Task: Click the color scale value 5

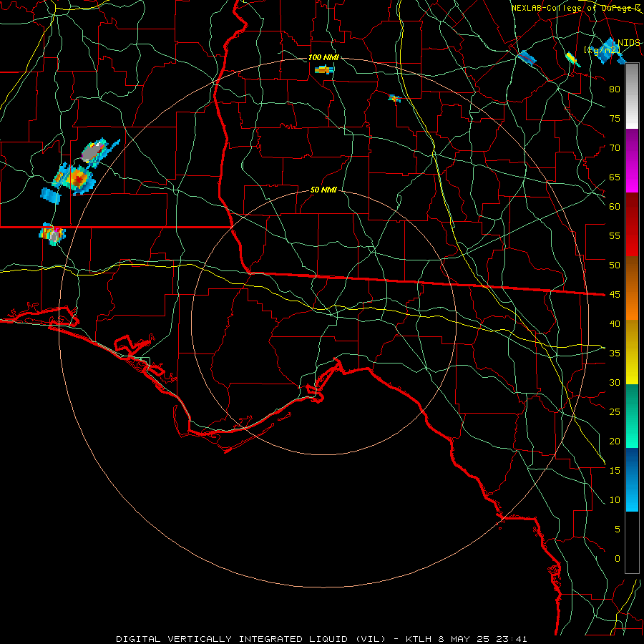Action: click(617, 530)
